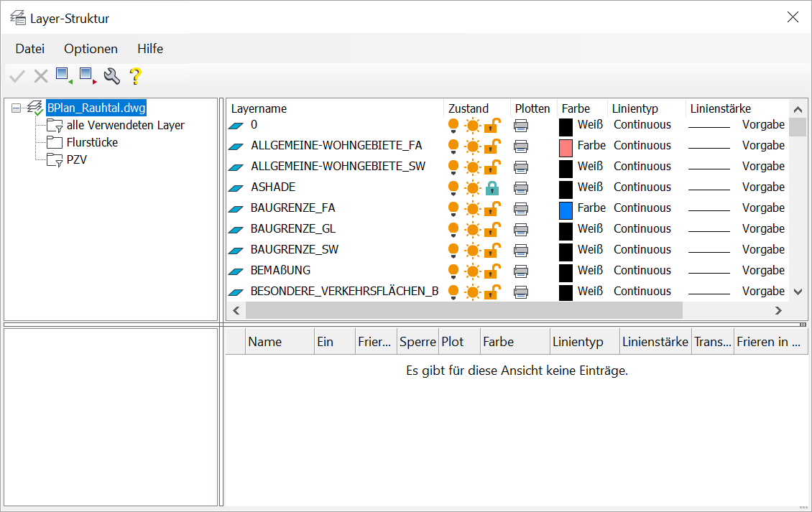812x512 pixels.
Task: Open the wrench settings tool
Action: click(111, 75)
